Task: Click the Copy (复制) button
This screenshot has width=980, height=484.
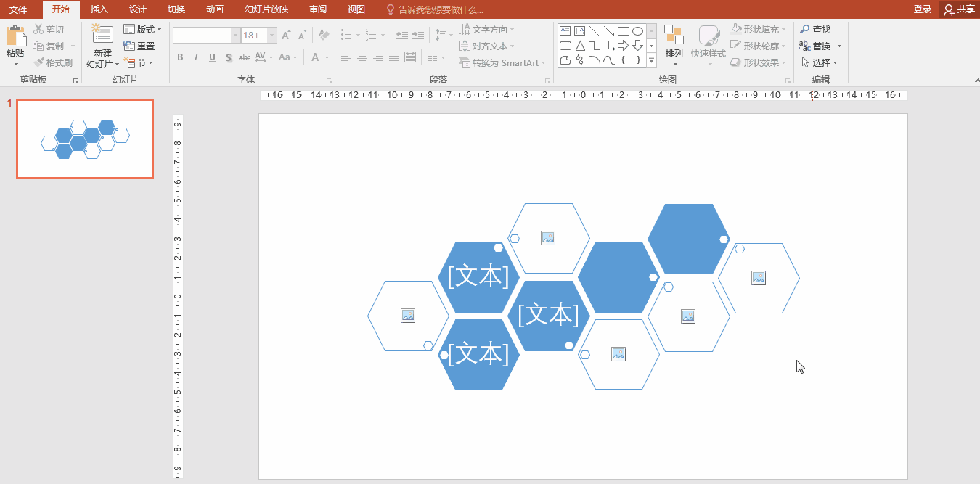Action: point(49,46)
